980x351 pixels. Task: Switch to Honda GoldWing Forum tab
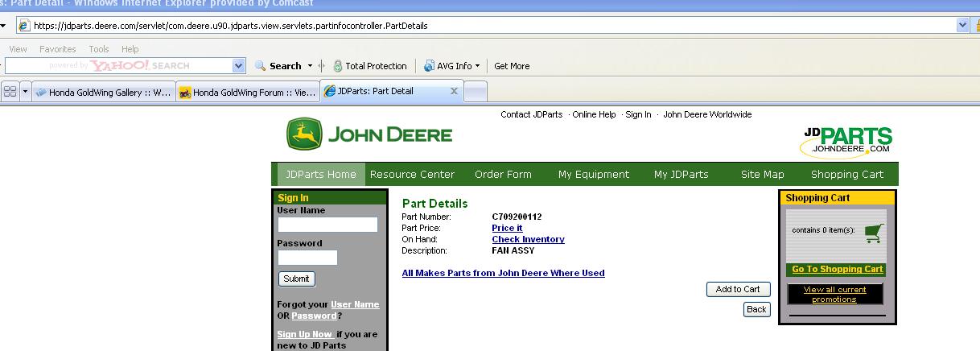click(x=247, y=93)
